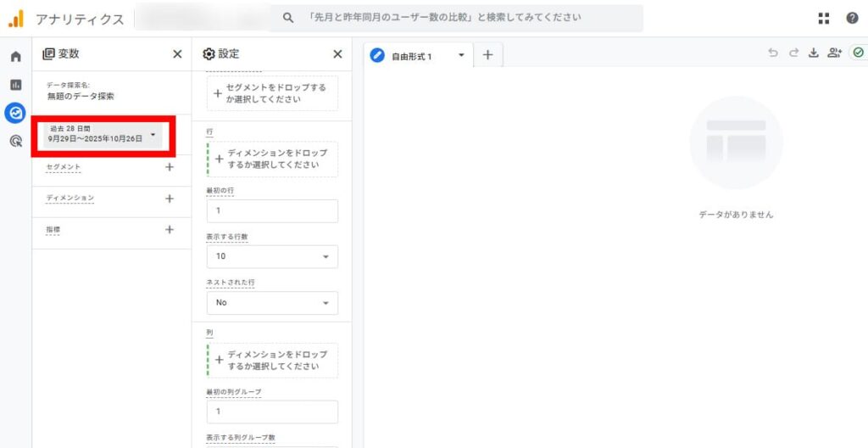Add a new tab with plus button
The image size is (868, 448).
[487, 55]
